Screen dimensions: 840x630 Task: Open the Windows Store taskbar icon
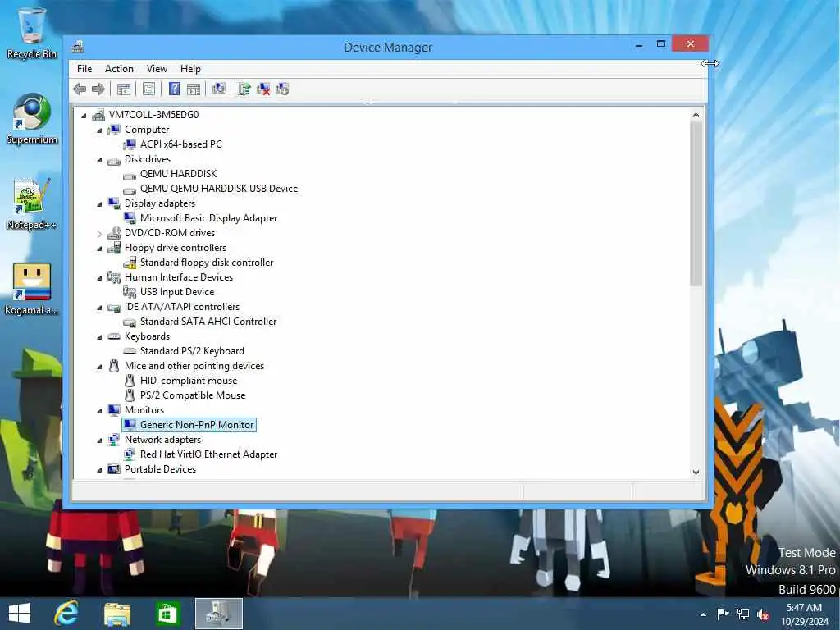(167, 614)
